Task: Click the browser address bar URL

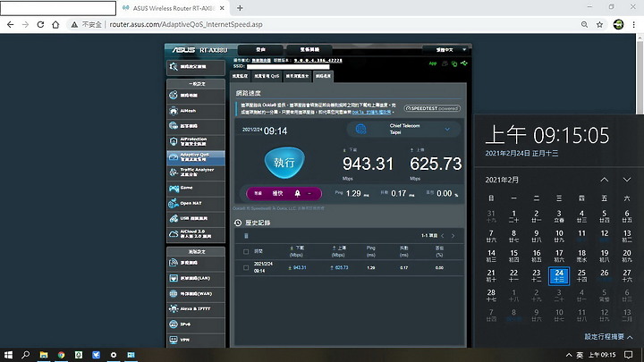Action: (x=186, y=25)
